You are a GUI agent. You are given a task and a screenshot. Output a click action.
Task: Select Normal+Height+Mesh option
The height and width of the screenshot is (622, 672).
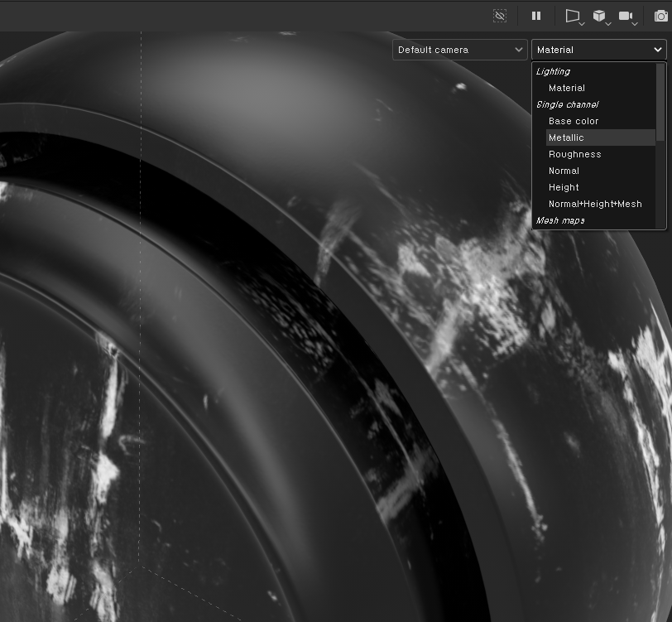601,204
